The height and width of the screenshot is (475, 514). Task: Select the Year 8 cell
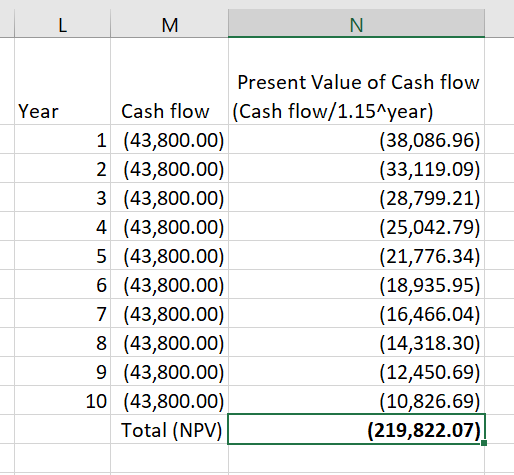[62, 342]
